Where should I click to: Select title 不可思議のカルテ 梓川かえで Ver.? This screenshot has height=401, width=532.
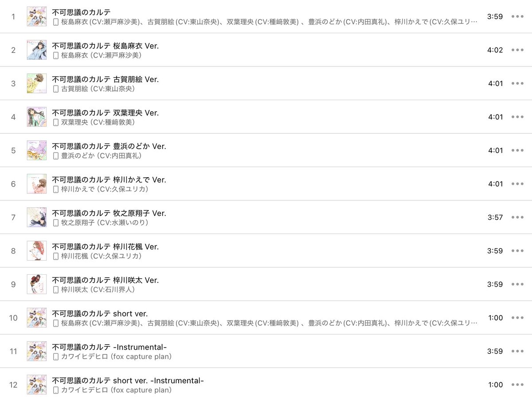point(109,179)
